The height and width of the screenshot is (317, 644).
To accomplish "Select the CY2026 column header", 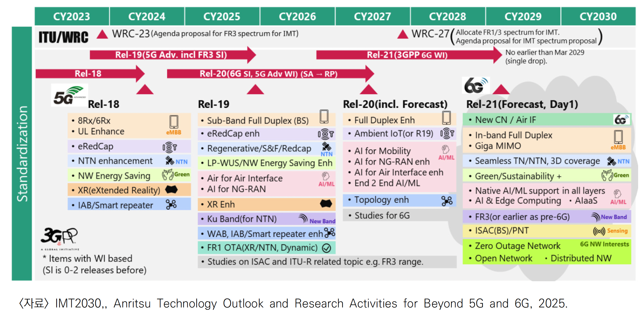I will (297, 17).
